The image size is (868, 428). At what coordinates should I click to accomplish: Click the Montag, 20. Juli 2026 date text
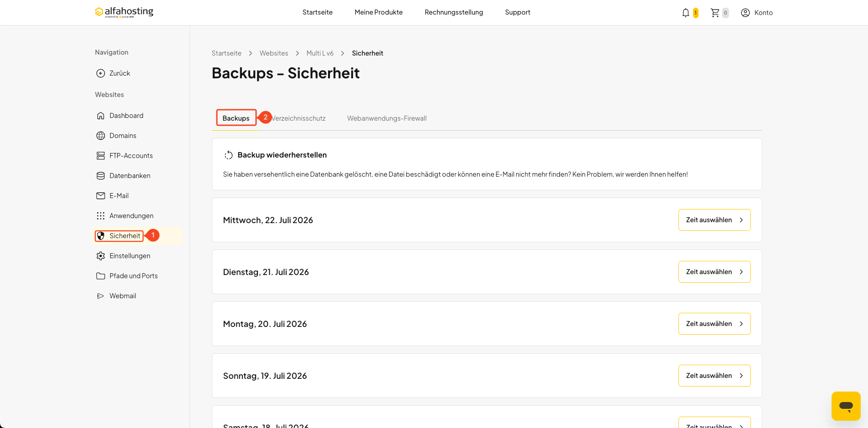(x=265, y=324)
